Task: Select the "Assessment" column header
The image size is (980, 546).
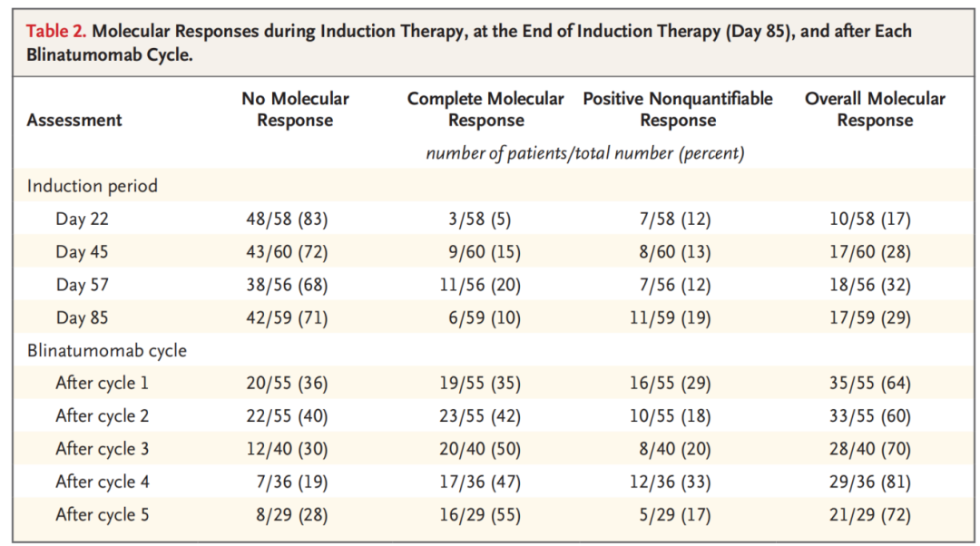Action: [74, 120]
